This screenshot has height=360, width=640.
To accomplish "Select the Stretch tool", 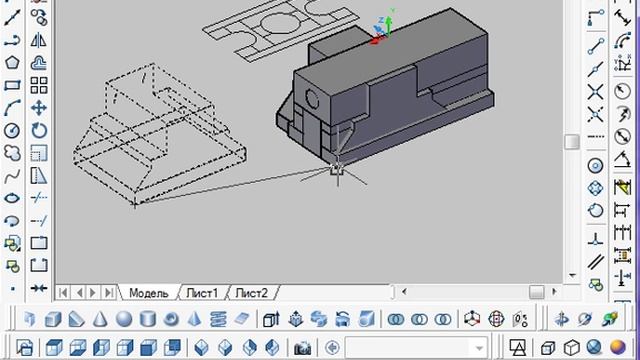I will (x=39, y=176).
